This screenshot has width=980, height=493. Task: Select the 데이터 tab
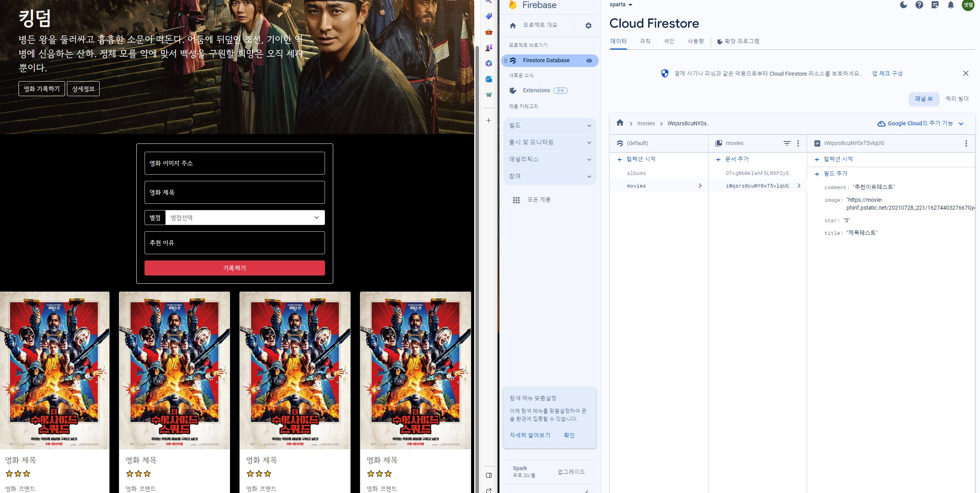618,41
